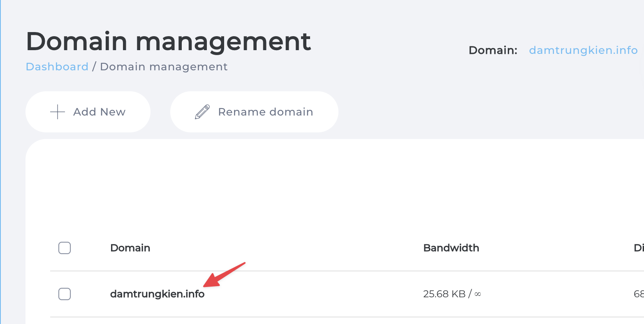
Task: Click the pencil icon beside Rename domain
Action: coord(202,112)
